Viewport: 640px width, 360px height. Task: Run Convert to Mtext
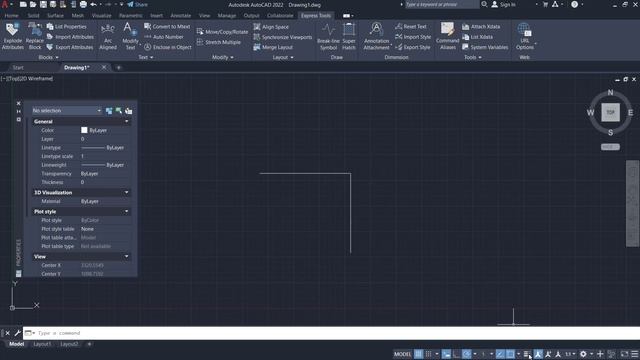pyautogui.click(x=167, y=27)
